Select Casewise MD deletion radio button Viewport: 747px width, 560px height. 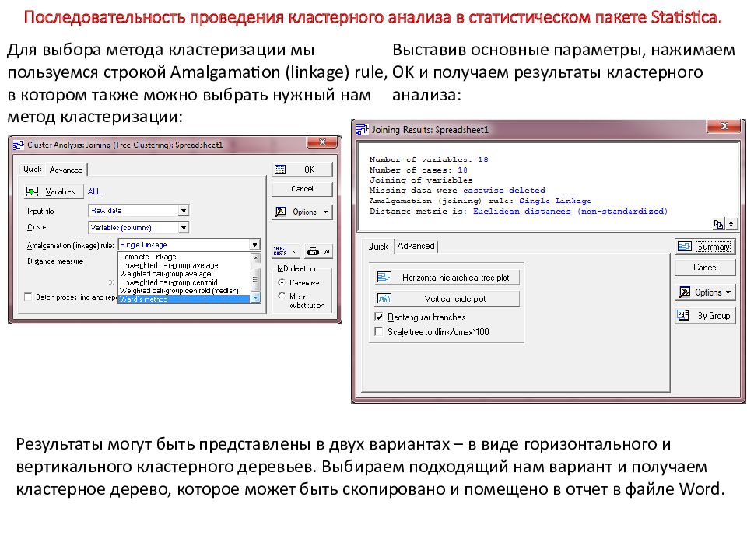(x=282, y=282)
